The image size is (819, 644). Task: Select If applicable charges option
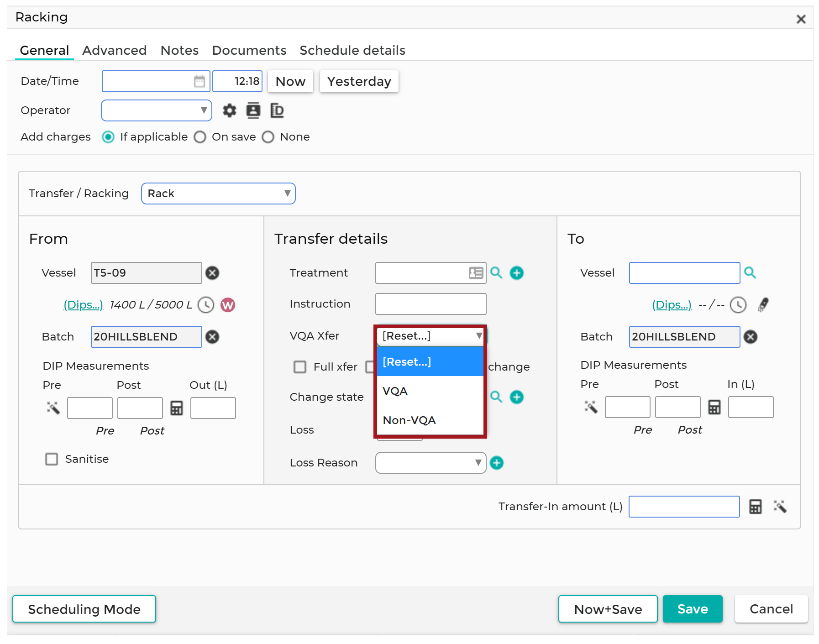pyautogui.click(x=108, y=137)
